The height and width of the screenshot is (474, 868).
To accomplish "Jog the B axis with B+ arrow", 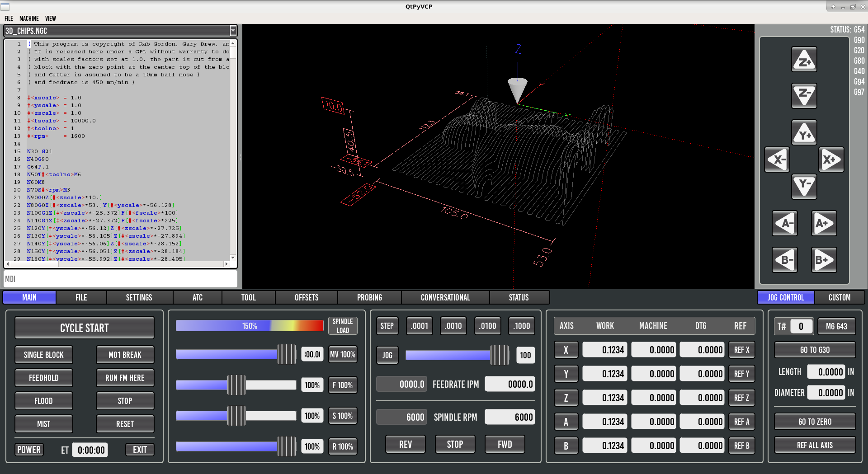I will pyautogui.click(x=824, y=260).
